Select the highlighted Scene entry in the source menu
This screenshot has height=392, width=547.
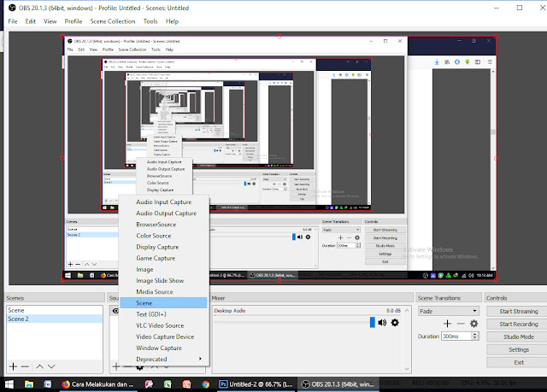tap(163, 303)
